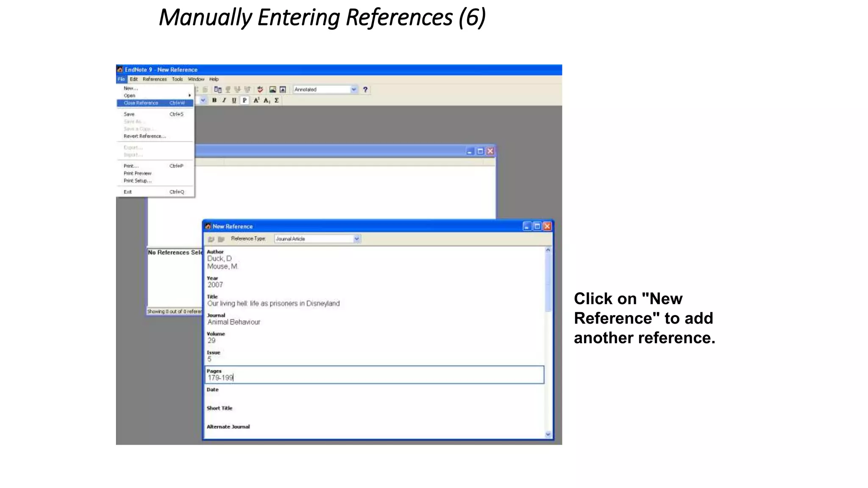Insert symbol font with Sigma icon
Screen dimensions: 868x488
tap(277, 100)
